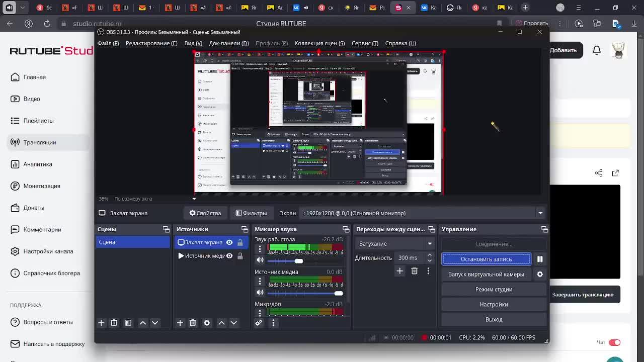Viewport: 644px width, 362px height.
Task: Add a new scene in Scenes panel
Action: [x=101, y=323]
